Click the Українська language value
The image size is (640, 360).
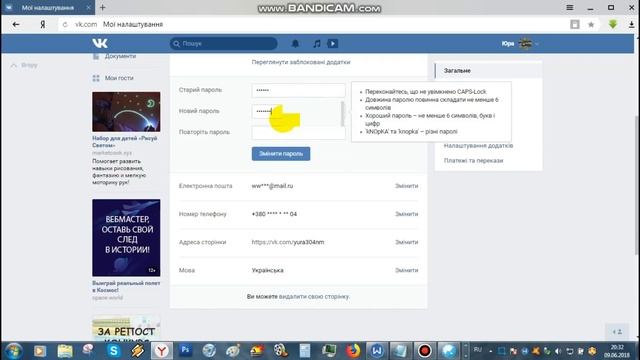[267, 270]
